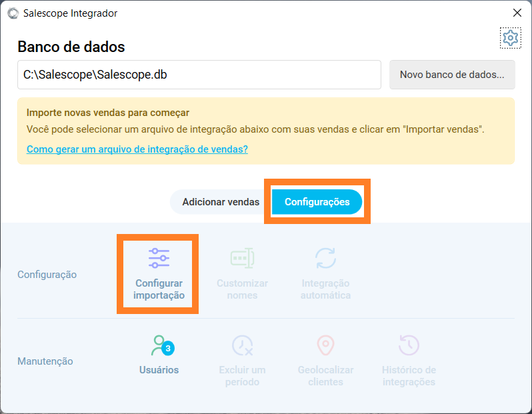
Task: Open settings via the gear icon
Action: tap(510, 38)
